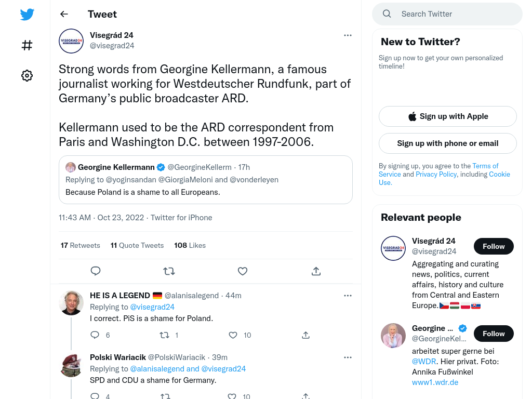532x399 pixels.
Task: Open more options on Polski Wariacik reply
Action: [x=348, y=357]
